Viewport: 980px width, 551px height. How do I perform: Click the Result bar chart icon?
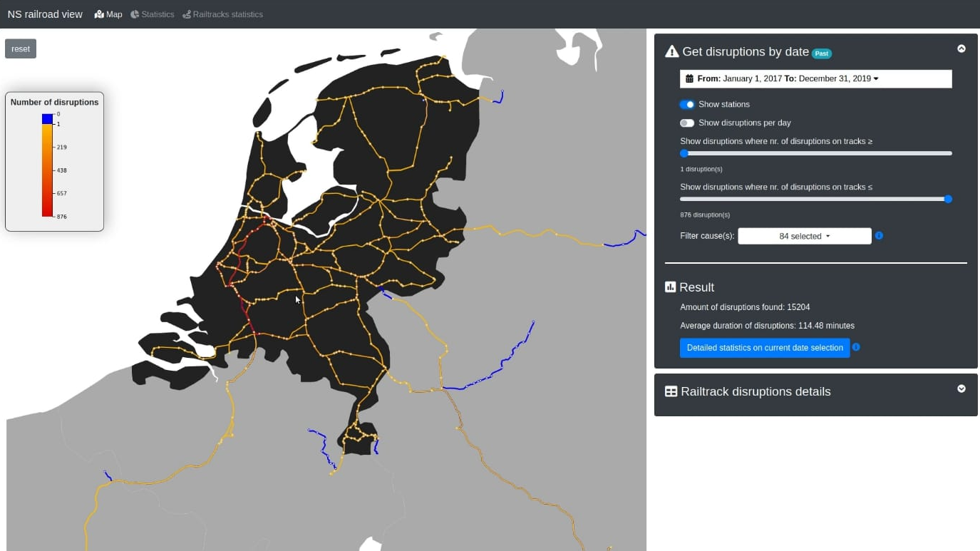670,287
